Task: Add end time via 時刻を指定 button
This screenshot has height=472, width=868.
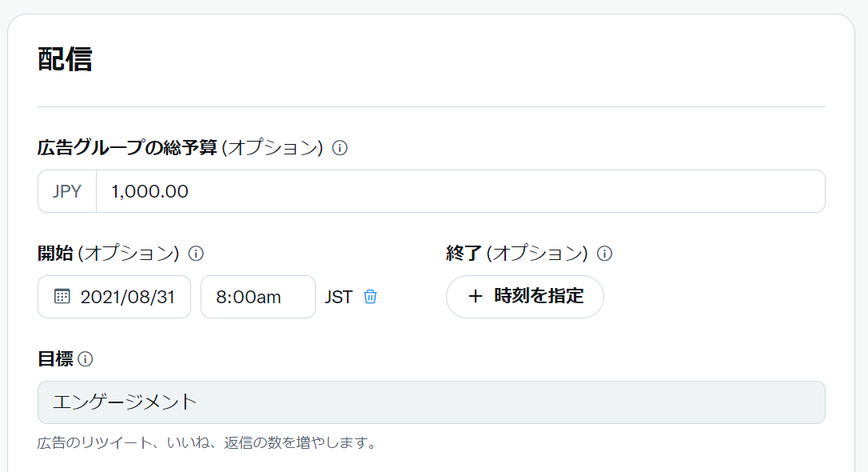Action: 525,297
